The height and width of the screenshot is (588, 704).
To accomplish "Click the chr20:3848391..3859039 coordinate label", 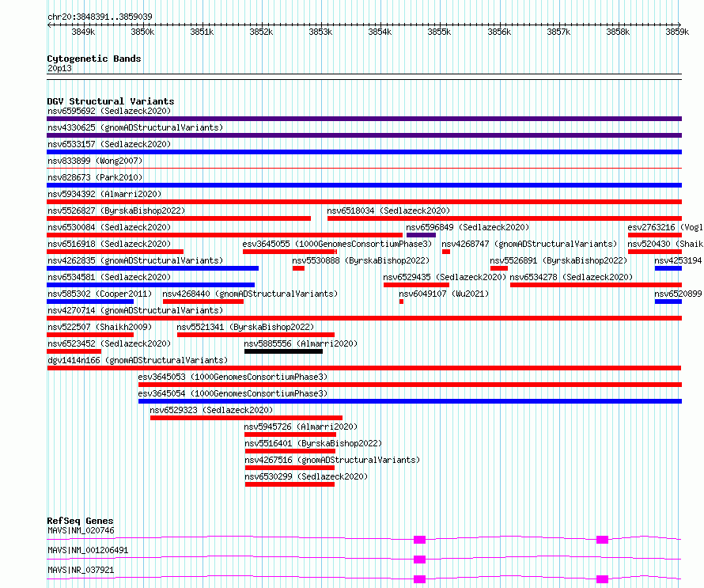I will coord(100,17).
